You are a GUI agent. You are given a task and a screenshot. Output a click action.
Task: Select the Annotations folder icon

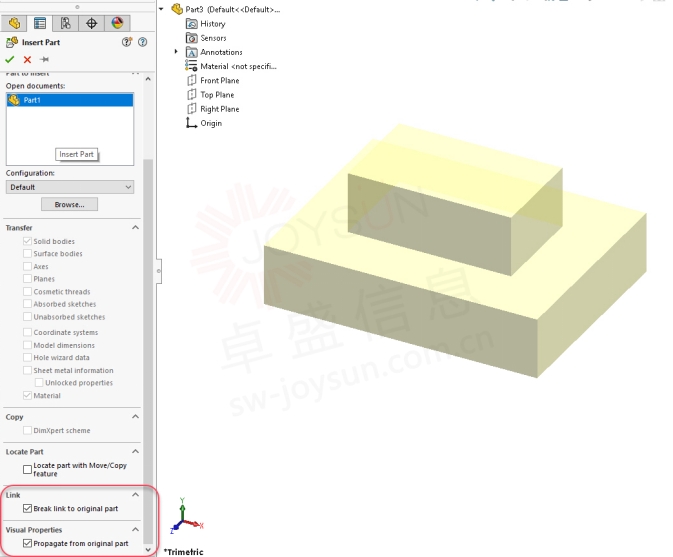(191, 52)
